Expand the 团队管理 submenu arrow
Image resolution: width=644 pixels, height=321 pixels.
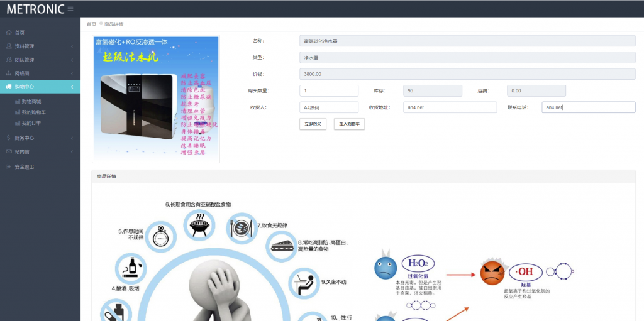coord(72,60)
